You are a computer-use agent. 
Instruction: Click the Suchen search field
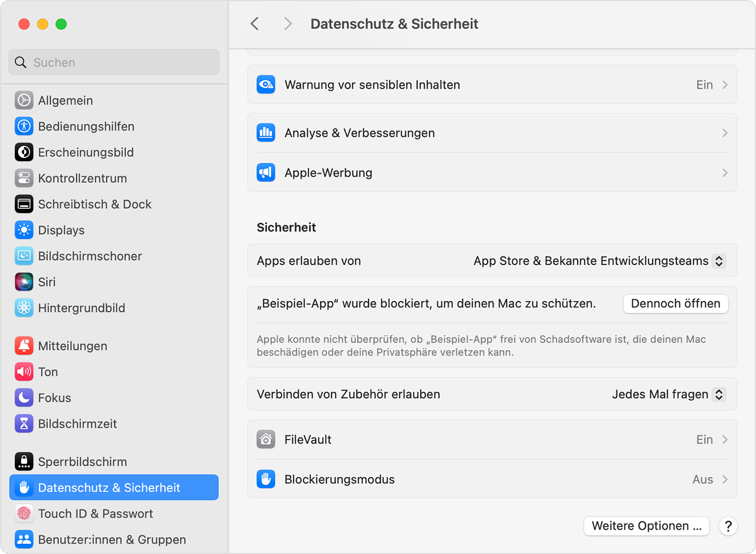pos(114,62)
